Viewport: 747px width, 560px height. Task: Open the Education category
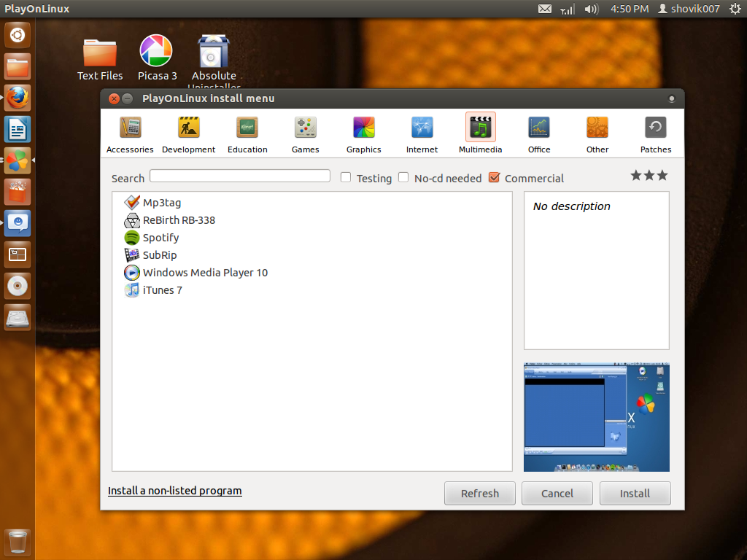click(247, 133)
